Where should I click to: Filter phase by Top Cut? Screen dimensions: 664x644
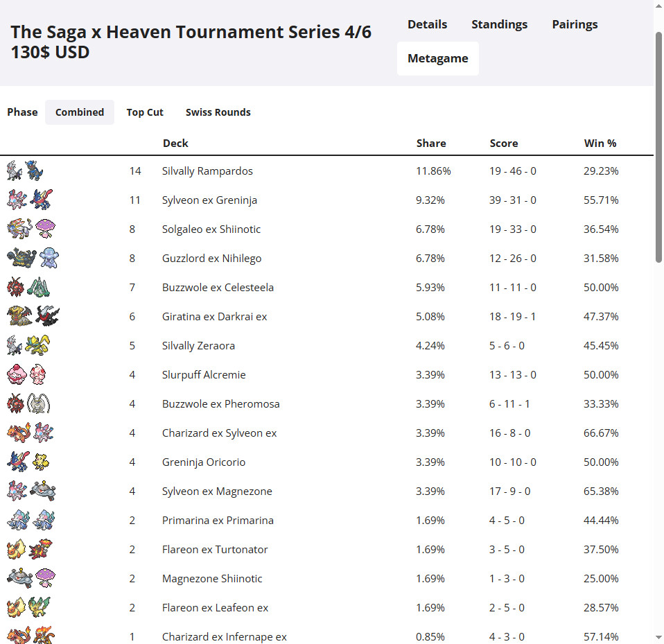[x=145, y=112]
